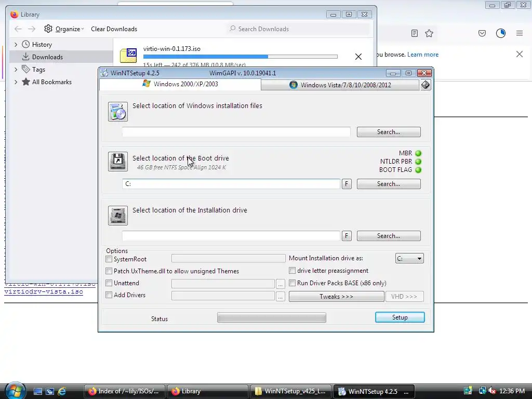
Task: Switch to Windows Vista/7/8/10/2008/2012 tab
Action: 340,85
